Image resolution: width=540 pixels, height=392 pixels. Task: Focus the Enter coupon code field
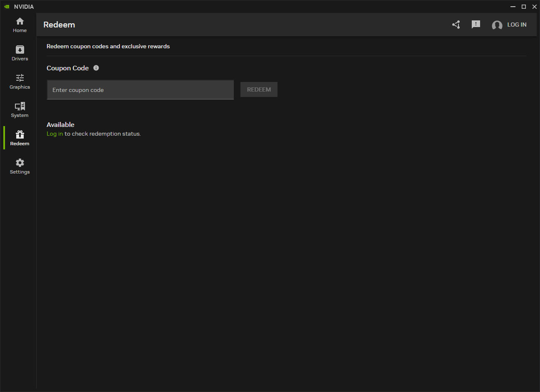click(x=140, y=90)
